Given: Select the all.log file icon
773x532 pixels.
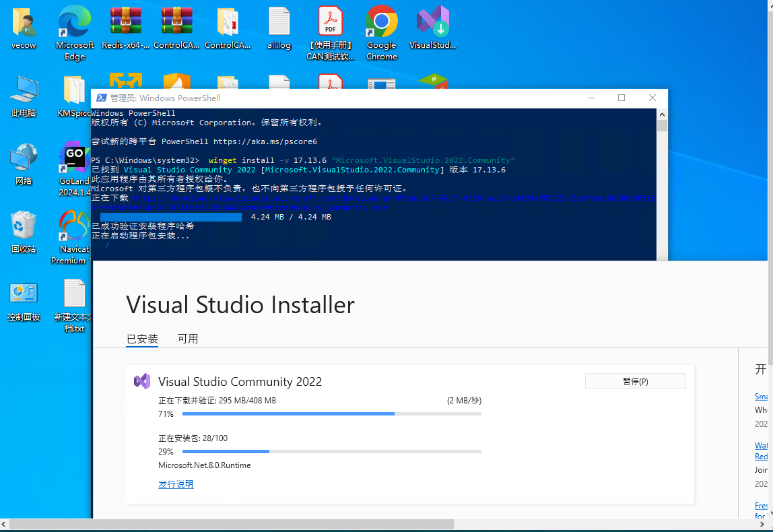Looking at the screenshot, I should click(x=279, y=28).
